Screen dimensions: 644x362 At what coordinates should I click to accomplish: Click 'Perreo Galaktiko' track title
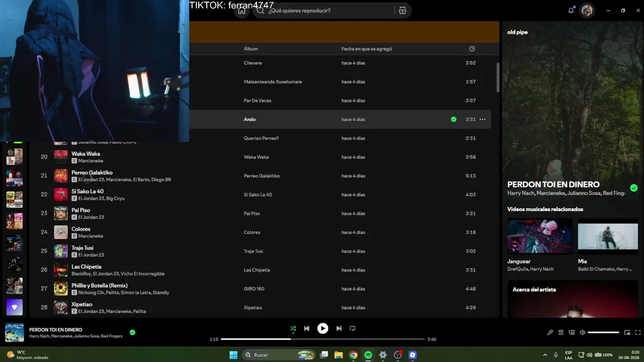pyautogui.click(x=92, y=172)
